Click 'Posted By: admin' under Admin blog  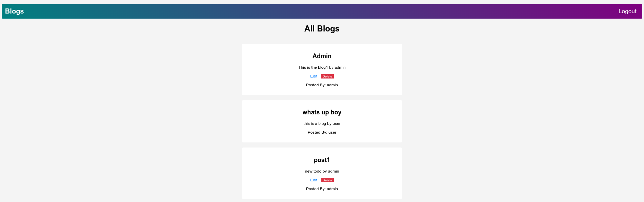[322, 85]
